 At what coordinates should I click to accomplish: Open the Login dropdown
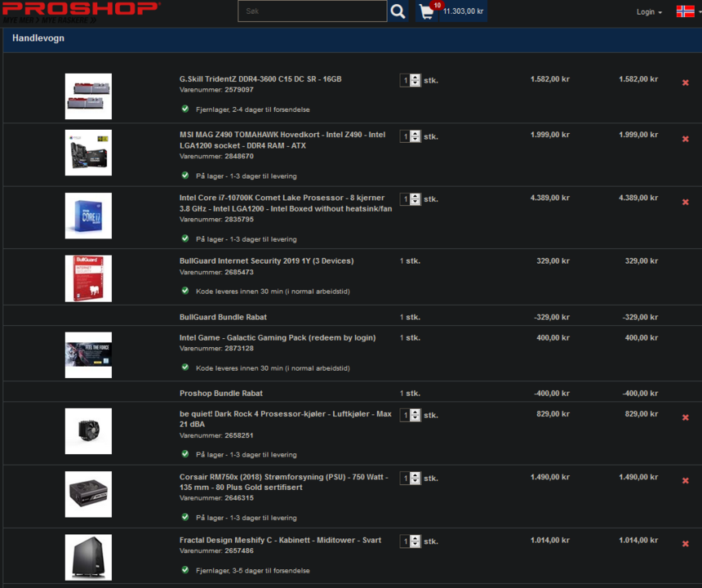click(x=649, y=12)
